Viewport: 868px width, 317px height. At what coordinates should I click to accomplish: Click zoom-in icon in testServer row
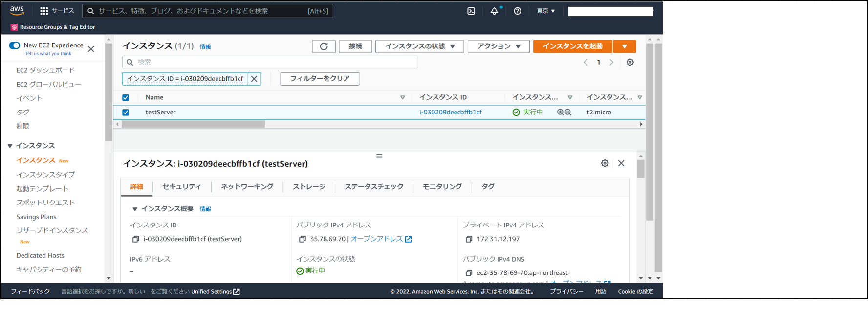click(561, 112)
